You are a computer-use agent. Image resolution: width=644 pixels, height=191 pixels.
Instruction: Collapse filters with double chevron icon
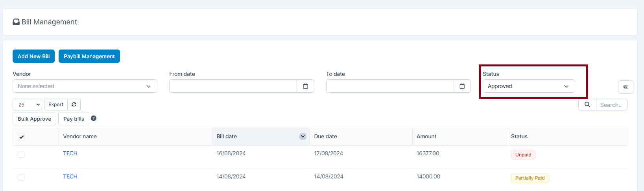(626, 87)
